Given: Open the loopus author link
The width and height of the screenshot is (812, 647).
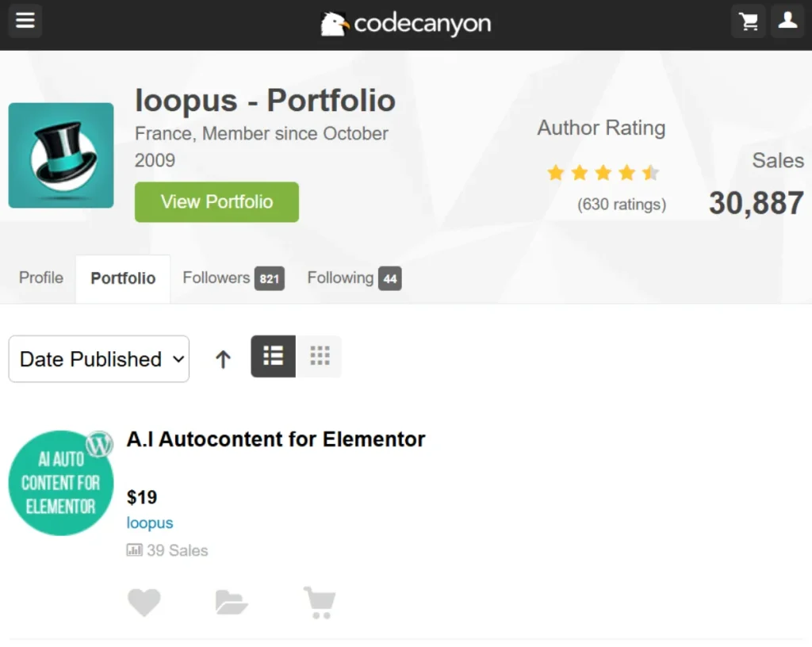Looking at the screenshot, I should tap(150, 523).
